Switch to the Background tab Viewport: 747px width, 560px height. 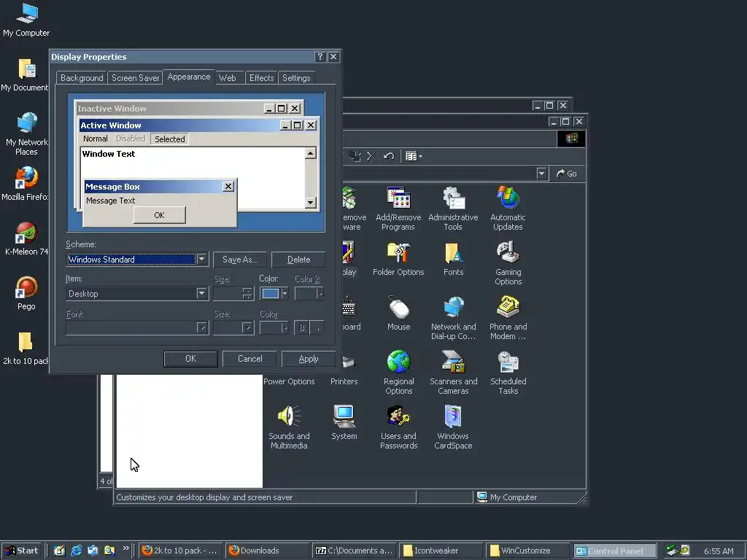tap(82, 77)
